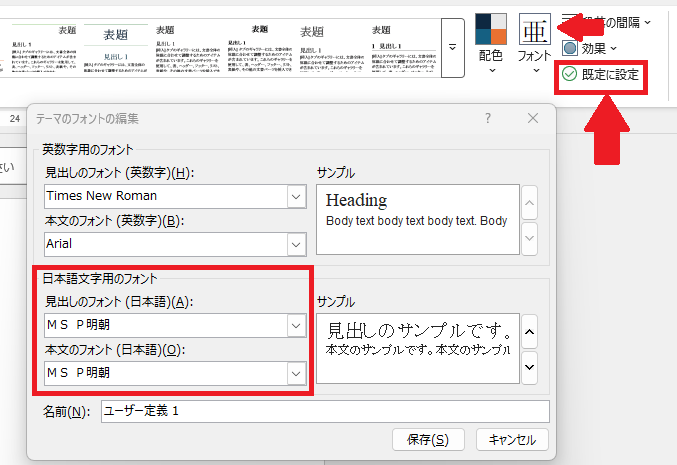
Task: Open the 効果 effects menu
Action: (x=589, y=49)
